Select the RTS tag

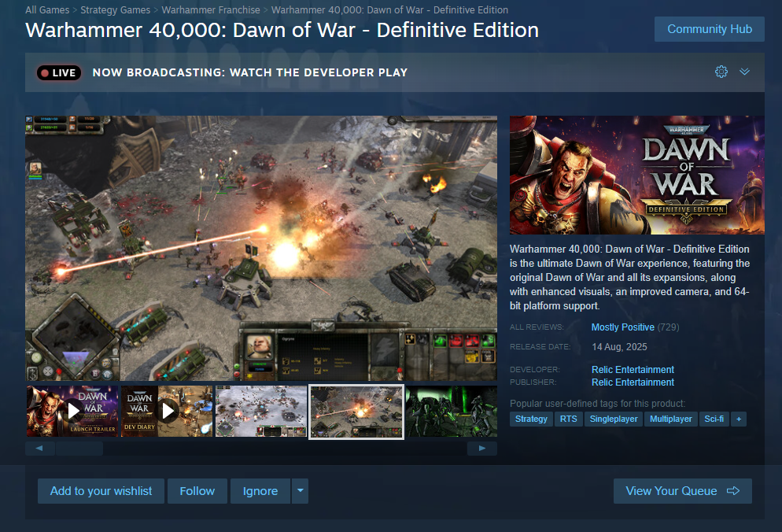[568, 419]
